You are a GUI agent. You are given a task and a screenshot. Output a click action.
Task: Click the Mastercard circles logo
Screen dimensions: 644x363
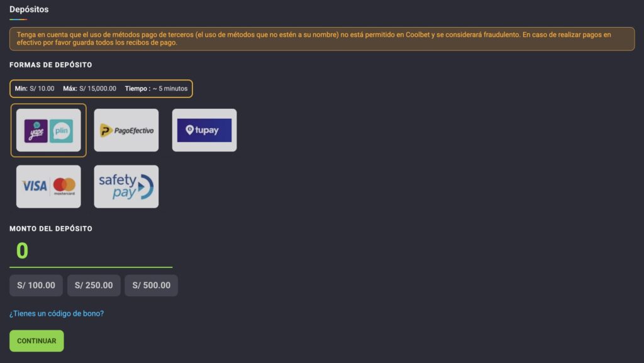64,185
